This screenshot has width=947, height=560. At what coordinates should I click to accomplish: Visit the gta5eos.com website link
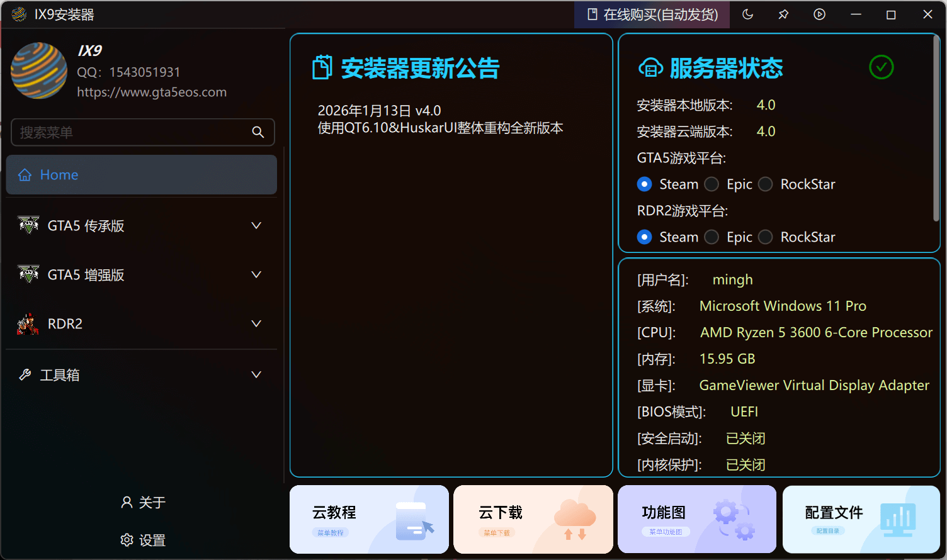coord(151,92)
